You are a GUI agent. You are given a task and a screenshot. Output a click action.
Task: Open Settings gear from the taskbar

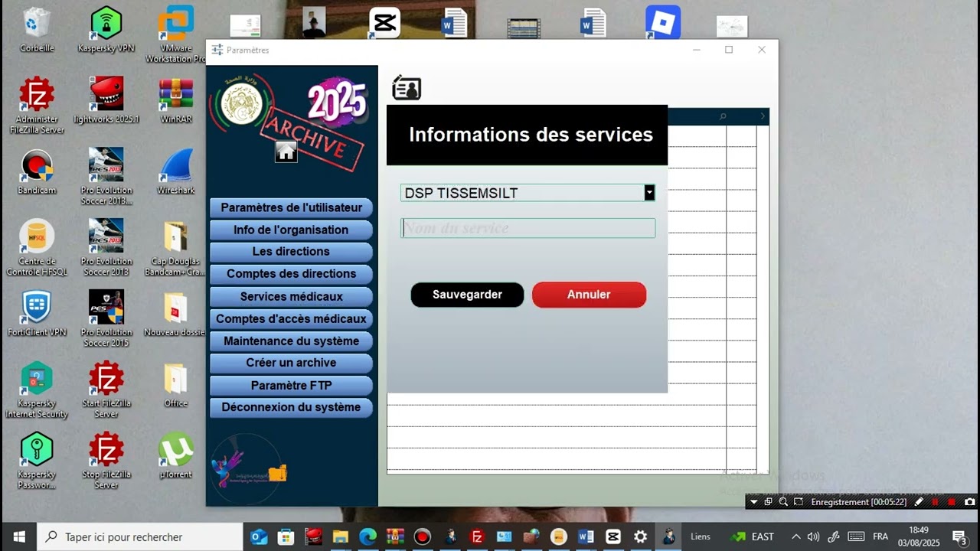pyautogui.click(x=641, y=536)
